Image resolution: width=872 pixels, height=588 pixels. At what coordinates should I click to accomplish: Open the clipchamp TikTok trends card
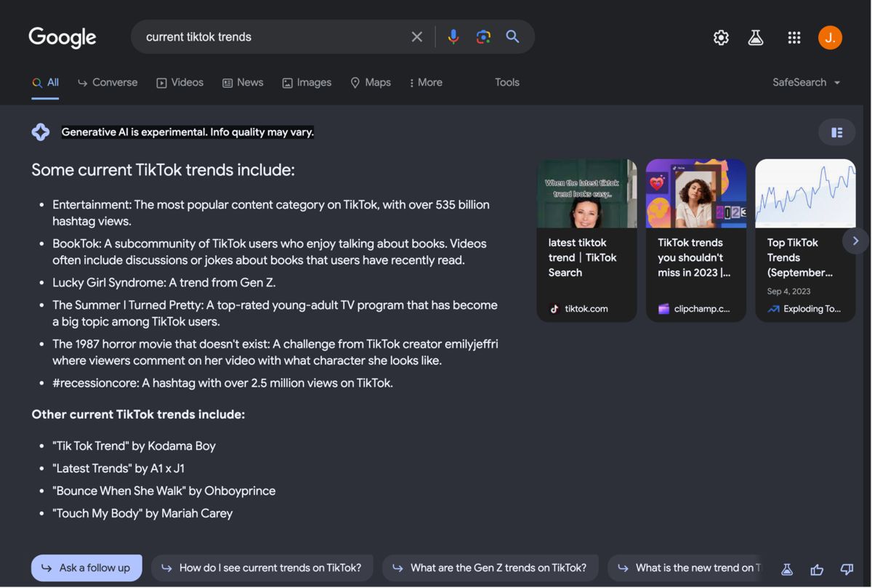[696, 241]
